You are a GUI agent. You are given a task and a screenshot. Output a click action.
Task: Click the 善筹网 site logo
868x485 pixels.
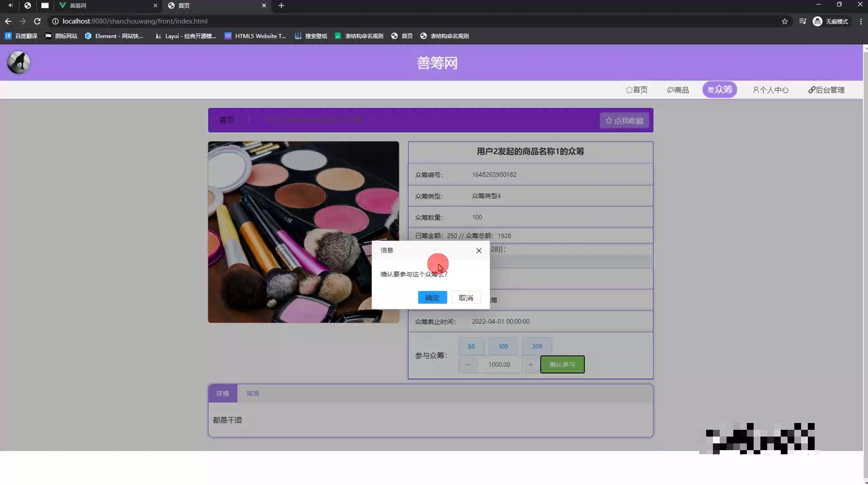tap(18, 62)
